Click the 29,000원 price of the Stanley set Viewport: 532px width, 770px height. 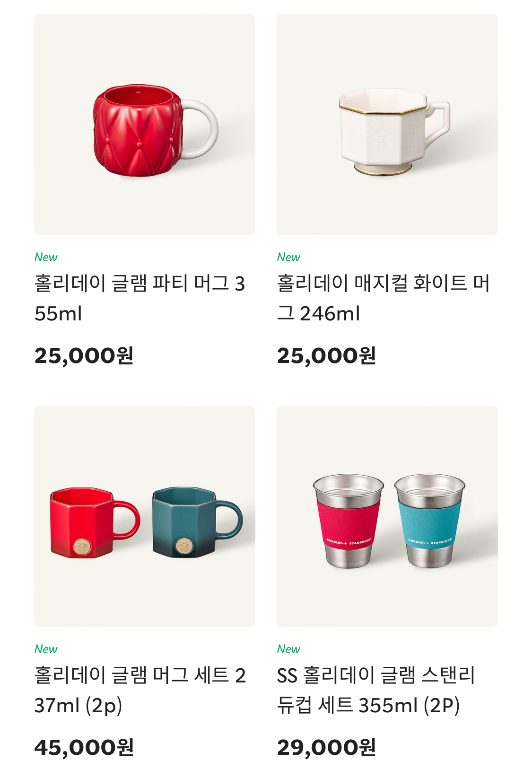326,748
